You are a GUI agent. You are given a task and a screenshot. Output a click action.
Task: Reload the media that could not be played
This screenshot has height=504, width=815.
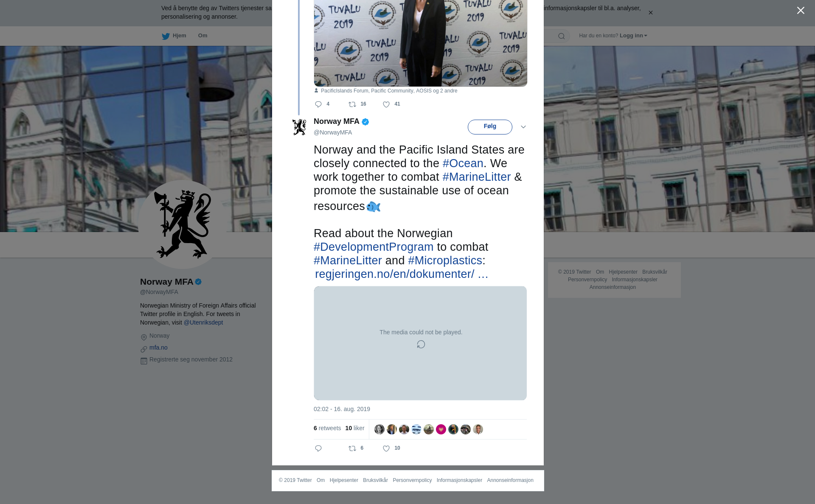coord(421,344)
